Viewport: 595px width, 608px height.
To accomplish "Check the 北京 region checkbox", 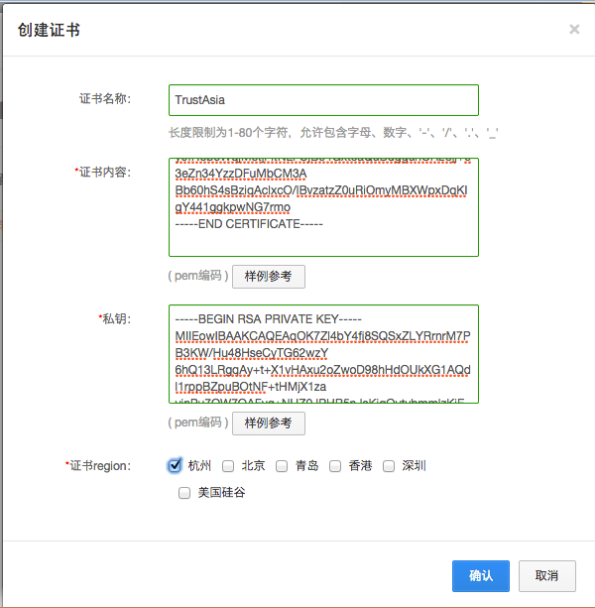I will [x=228, y=466].
